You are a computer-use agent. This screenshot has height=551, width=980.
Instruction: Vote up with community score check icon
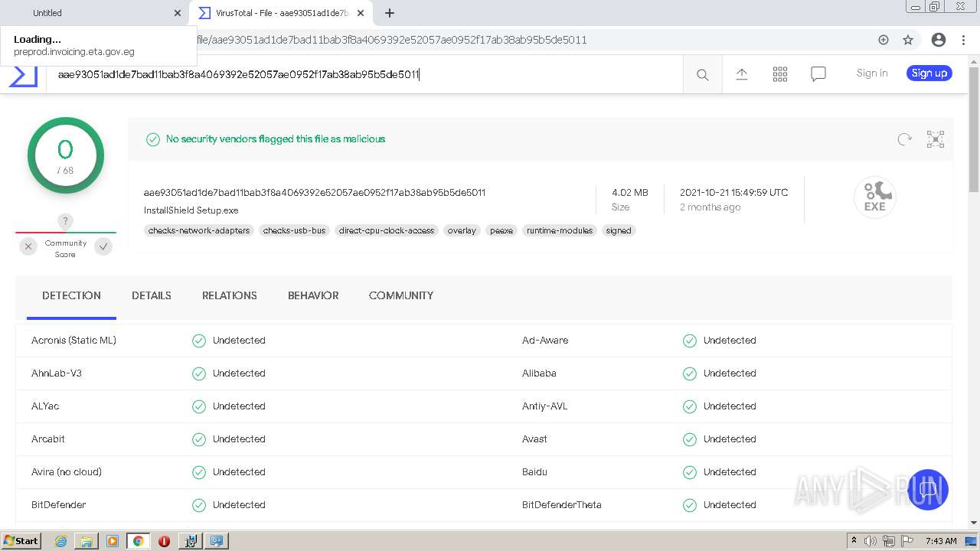(103, 246)
